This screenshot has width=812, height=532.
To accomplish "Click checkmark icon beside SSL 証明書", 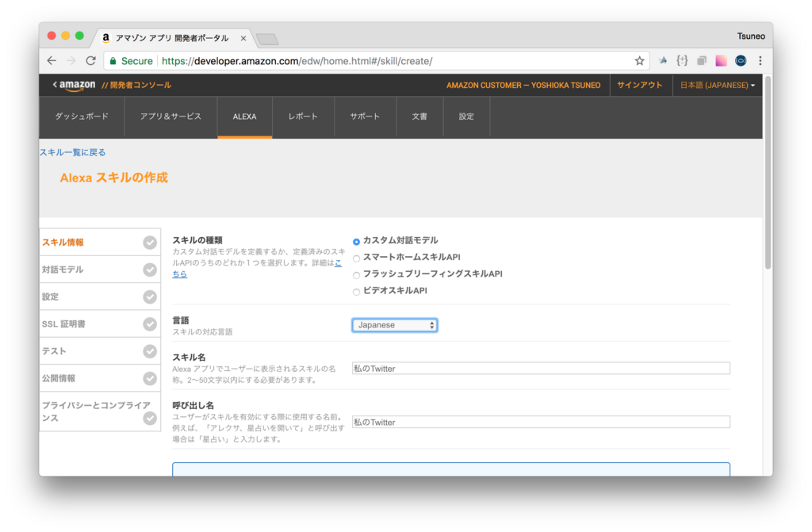I will [150, 323].
